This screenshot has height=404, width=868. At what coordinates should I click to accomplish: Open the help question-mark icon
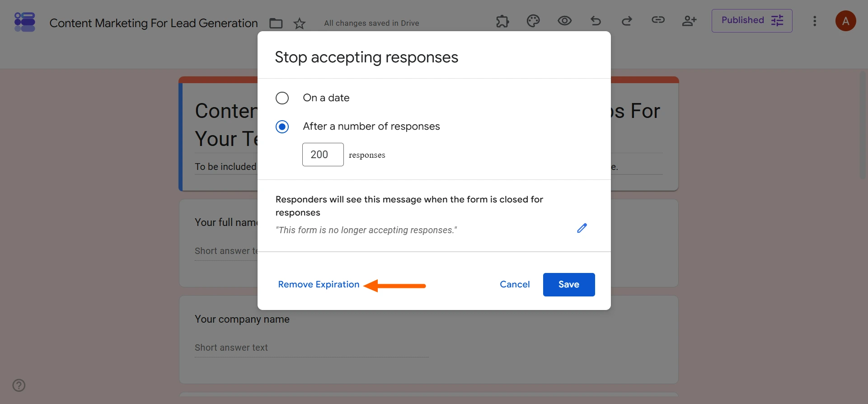point(19,385)
